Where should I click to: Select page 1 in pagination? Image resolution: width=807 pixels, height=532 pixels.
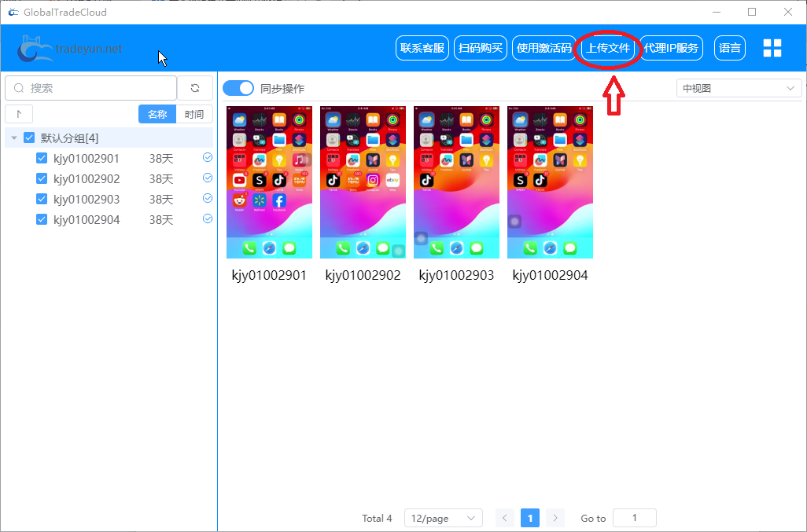point(530,518)
